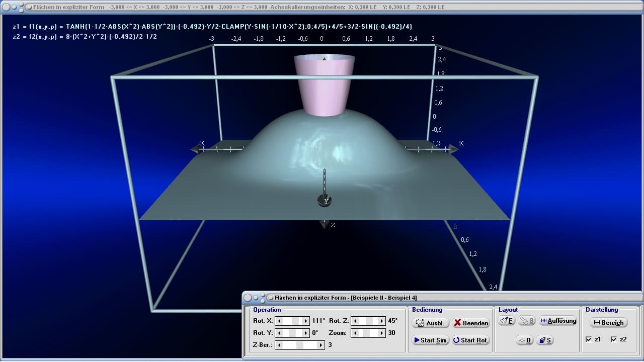Click the O layout button with crosshair icon
This screenshot has height=362, width=644.
(524, 340)
